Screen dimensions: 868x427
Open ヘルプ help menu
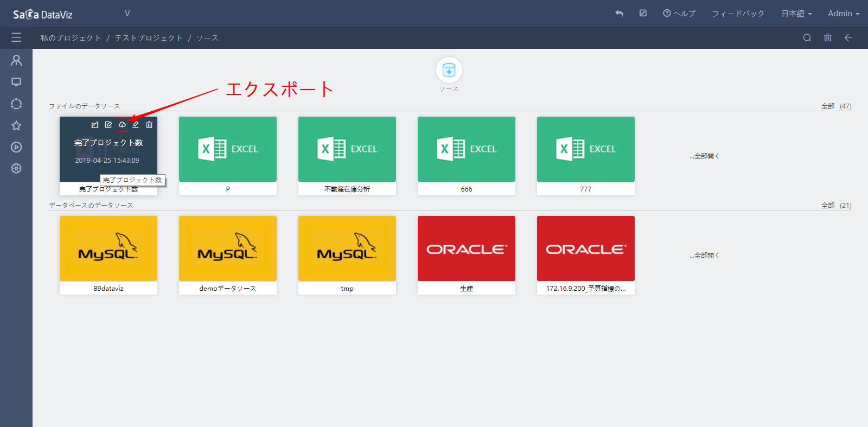(679, 14)
